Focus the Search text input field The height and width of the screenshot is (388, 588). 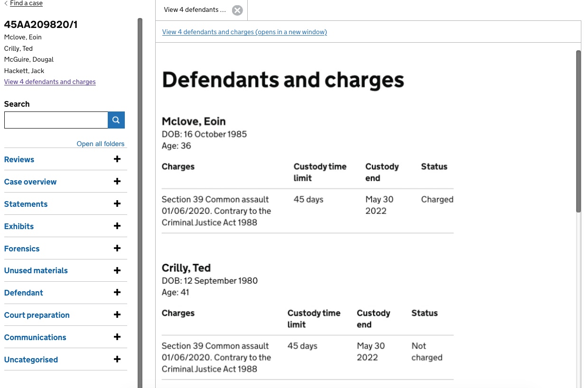click(x=56, y=120)
